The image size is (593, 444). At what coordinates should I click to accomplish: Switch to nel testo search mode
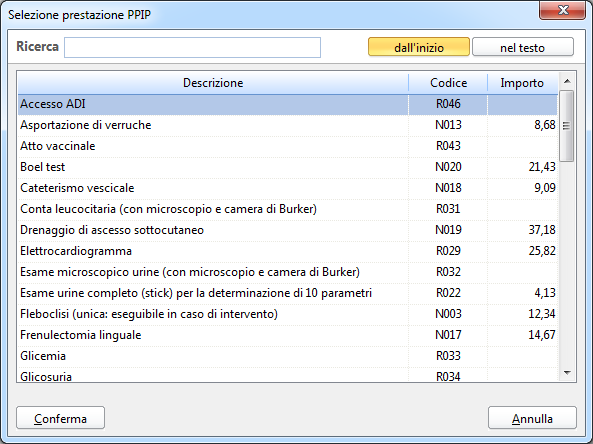pyautogui.click(x=523, y=47)
